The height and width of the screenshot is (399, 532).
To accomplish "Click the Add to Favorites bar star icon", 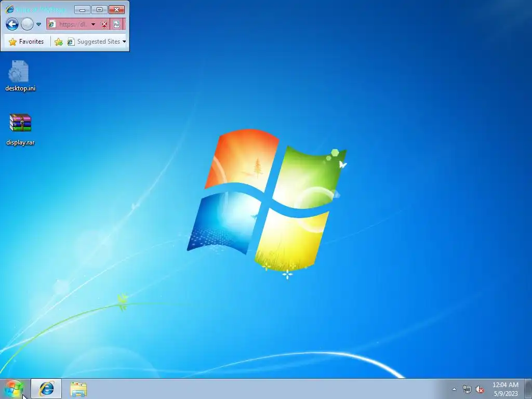I will tap(59, 42).
